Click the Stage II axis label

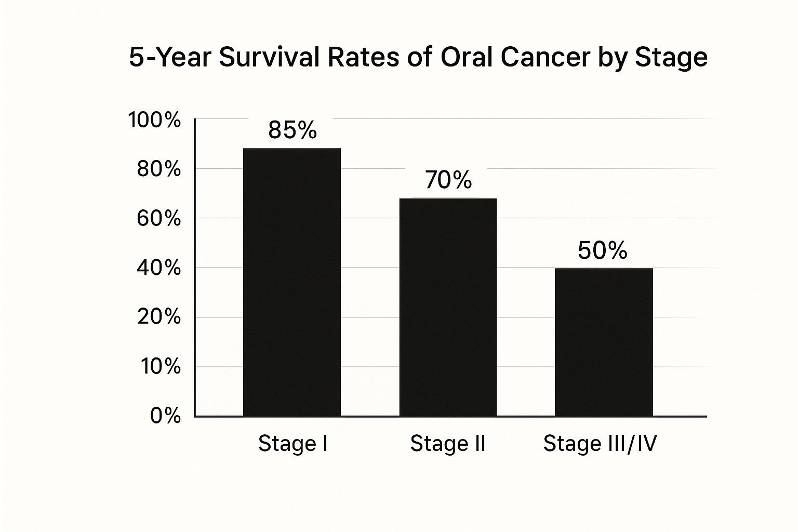click(448, 444)
